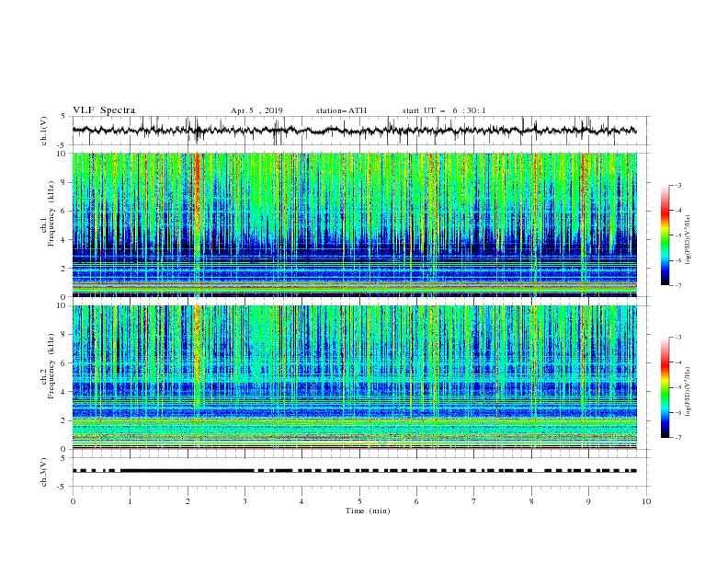
Task: Click the ch.1 colorbar 'log(PSD)(V²/Hz)' label
Action: tap(688, 240)
